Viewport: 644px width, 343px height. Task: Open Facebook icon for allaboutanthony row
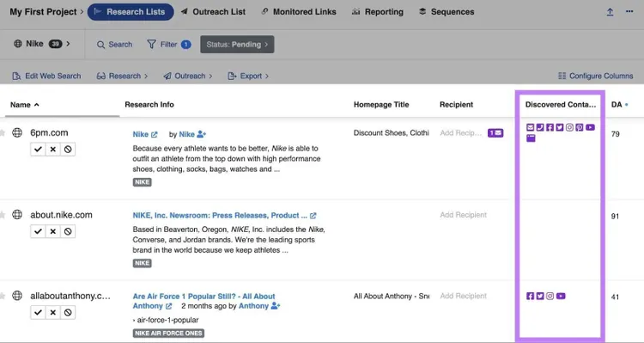pyautogui.click(x=531, y=296)
